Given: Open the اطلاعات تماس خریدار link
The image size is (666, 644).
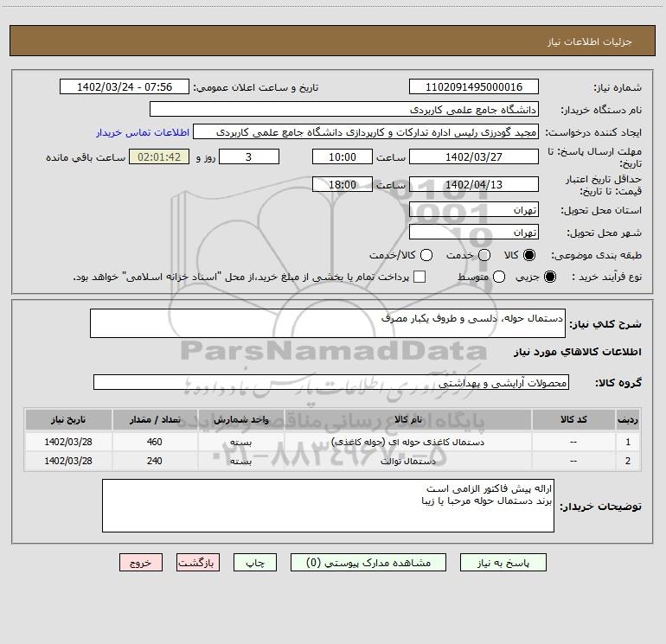Looking at the screenshot, I should pyautogui.click(x=143, y=132).
